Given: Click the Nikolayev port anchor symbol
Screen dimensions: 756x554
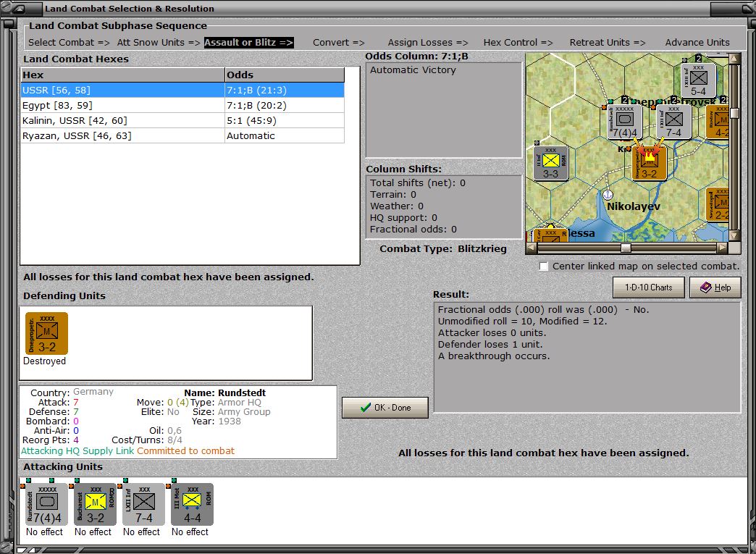Looking at the screenshot, I should coord(608,195).
